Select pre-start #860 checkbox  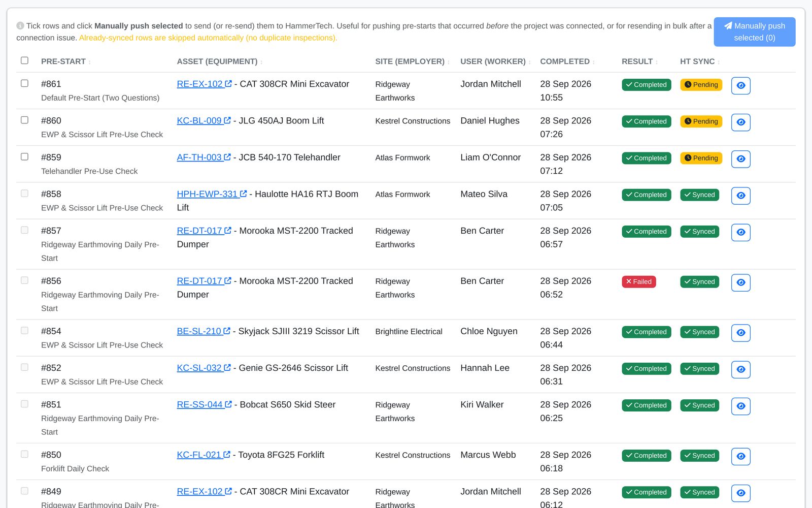click(x=24, y=120)
